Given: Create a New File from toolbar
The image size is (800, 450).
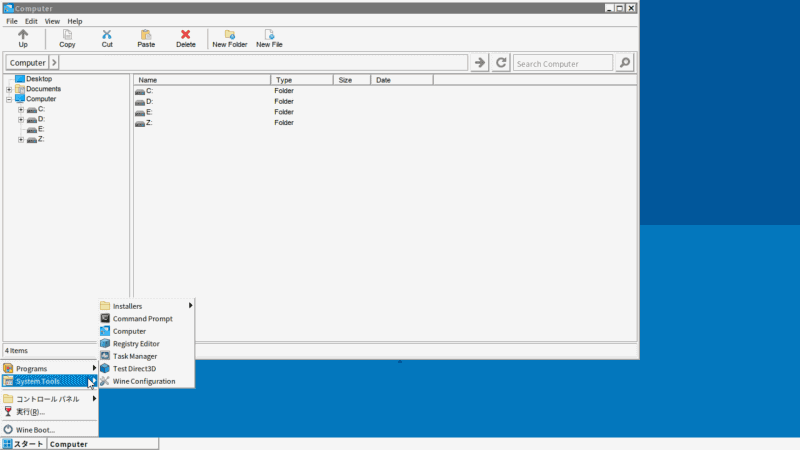Looking at the screenshot, I should [x=269, y=38].
